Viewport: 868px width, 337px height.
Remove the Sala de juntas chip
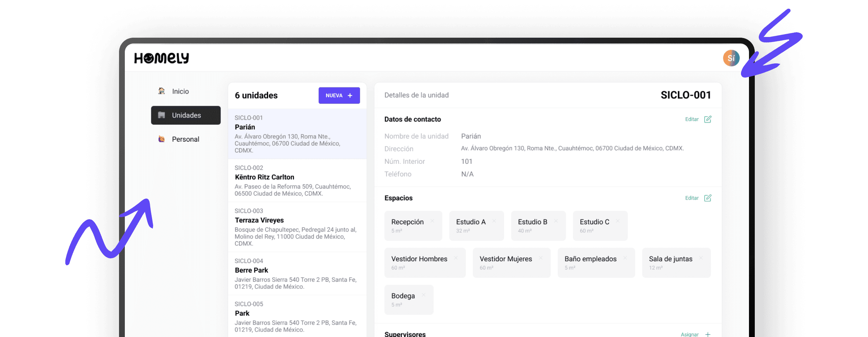[701, 258]
